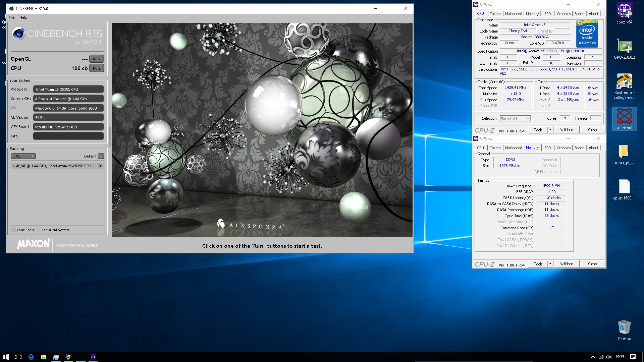This screenshot has height=362, width=644.
Task: Click the Details arrow button in Ranking
Action: [101, 156]
